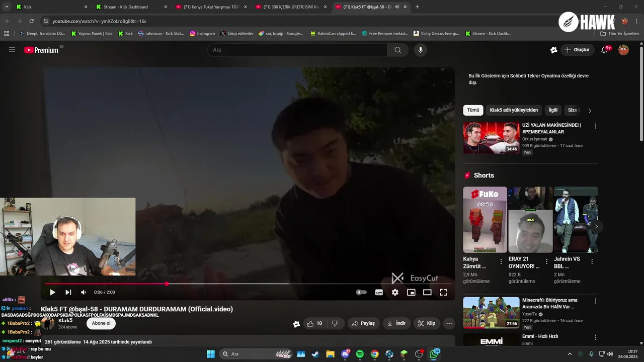Open the Kahya Zümrüt short thumbnail
This screenshot has height=362, width=644.
(x=485, y=220)
